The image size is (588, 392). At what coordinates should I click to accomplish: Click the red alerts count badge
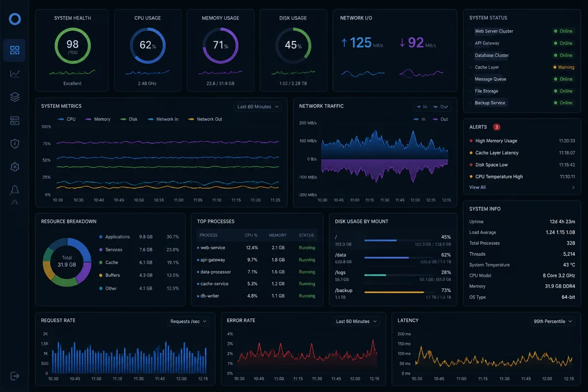point(496,127)
